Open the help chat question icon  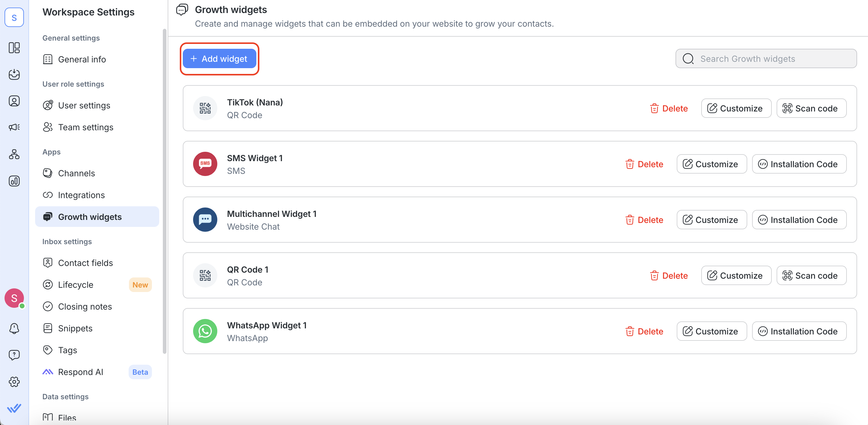pyautogui.click(x=14, y=355)
